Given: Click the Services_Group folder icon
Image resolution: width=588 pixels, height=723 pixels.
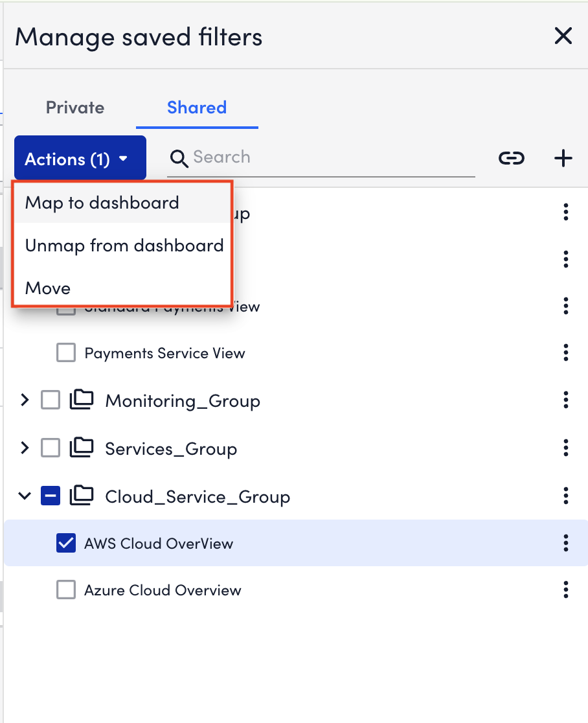Looking at the screenshot, I should [82, 447].
